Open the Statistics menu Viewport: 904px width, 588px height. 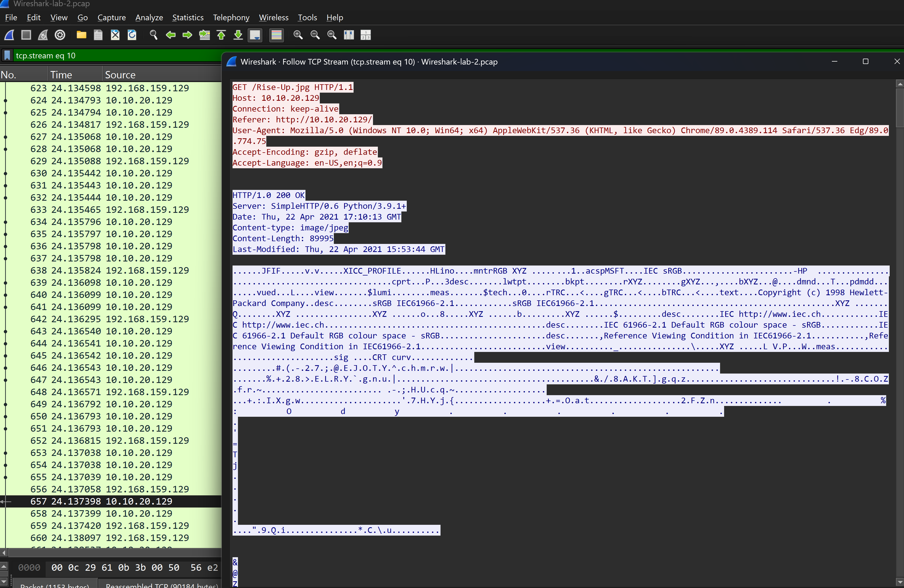tap(188, 18)
